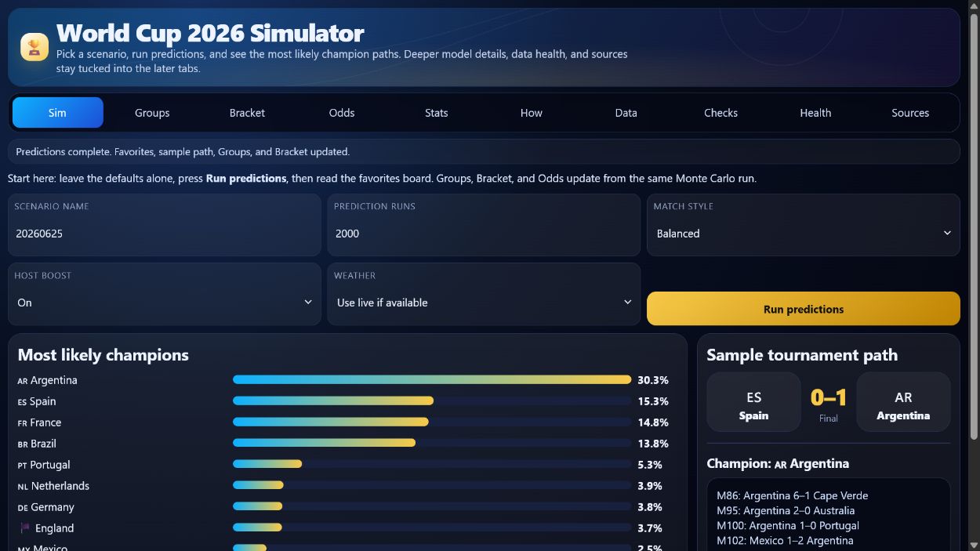Open the Match Style dropdown
This screenshot has height=551, width=980.
point(804,234)
